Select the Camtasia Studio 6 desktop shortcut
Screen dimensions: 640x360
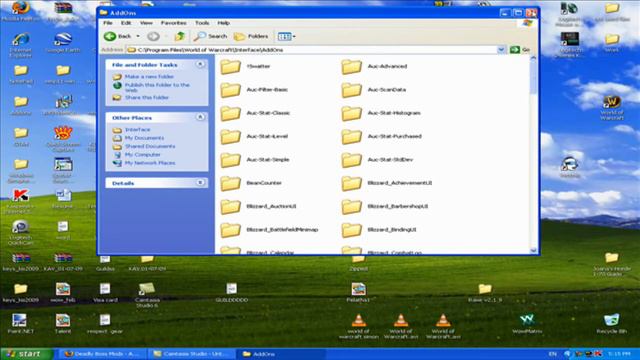(147, 295)
